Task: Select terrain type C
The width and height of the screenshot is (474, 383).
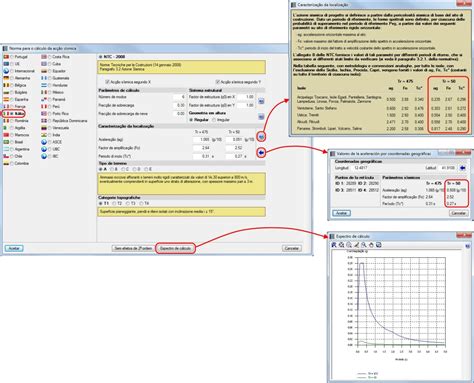Action: tap(123, 169)
